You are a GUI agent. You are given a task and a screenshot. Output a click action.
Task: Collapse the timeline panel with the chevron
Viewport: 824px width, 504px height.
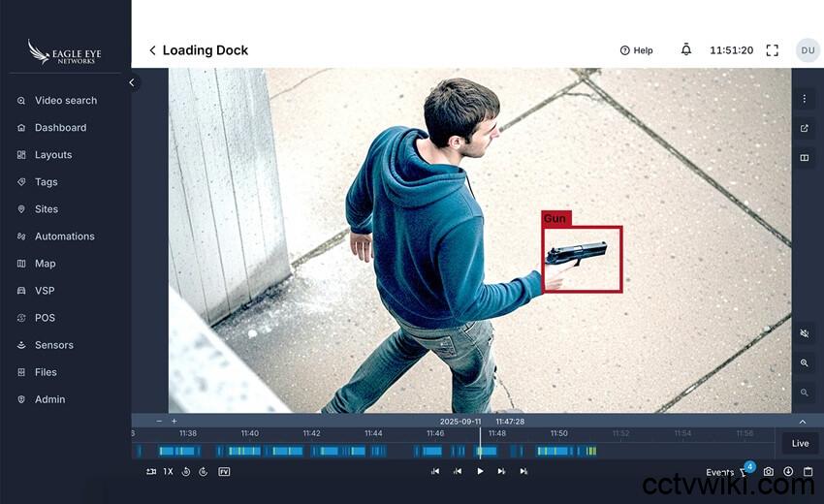[803, 422]
